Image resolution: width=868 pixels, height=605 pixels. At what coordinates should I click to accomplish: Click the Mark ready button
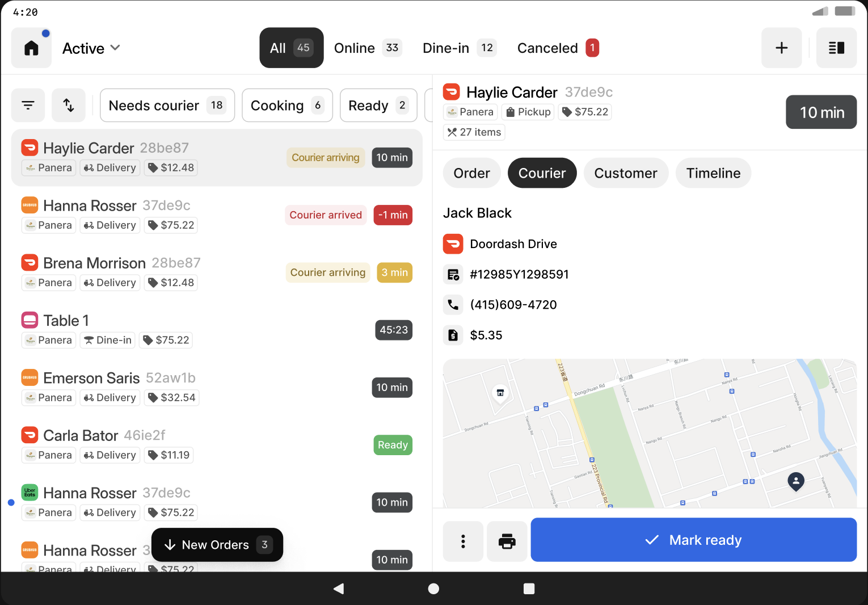[x=693, y=540]
